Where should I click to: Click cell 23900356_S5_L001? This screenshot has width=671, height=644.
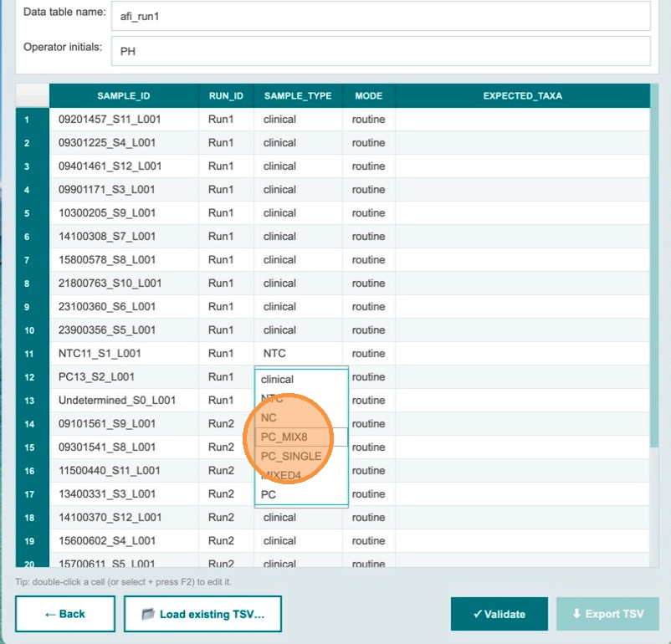(x=124, y=330)
